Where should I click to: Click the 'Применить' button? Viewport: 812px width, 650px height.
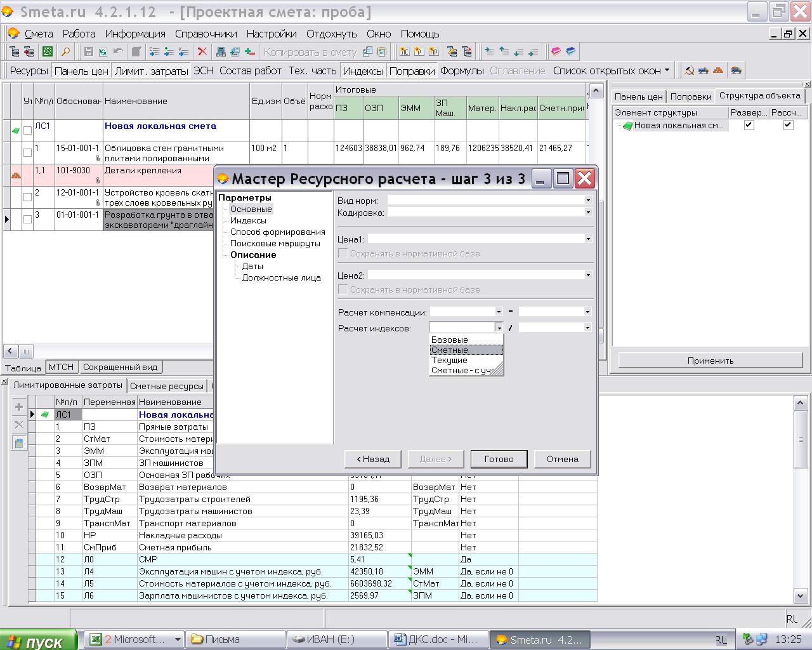[x=710, y=361]
